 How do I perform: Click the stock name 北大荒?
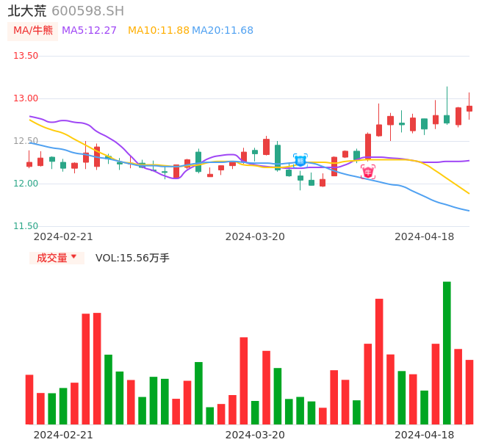click(x=27, y=11)
